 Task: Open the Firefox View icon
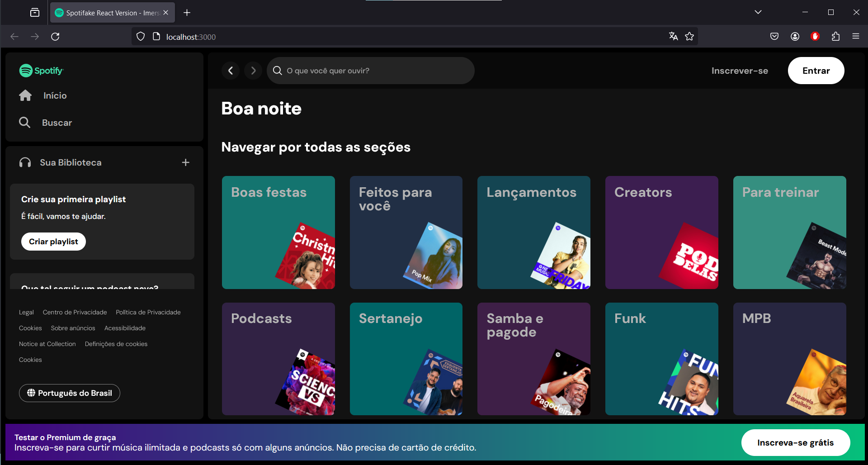35,13
